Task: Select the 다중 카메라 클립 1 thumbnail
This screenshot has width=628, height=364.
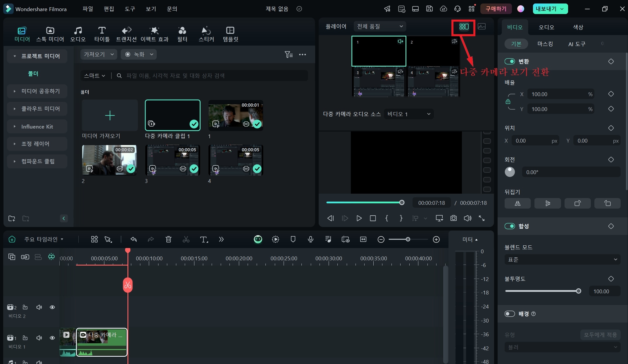Action: tap(172, 115)
